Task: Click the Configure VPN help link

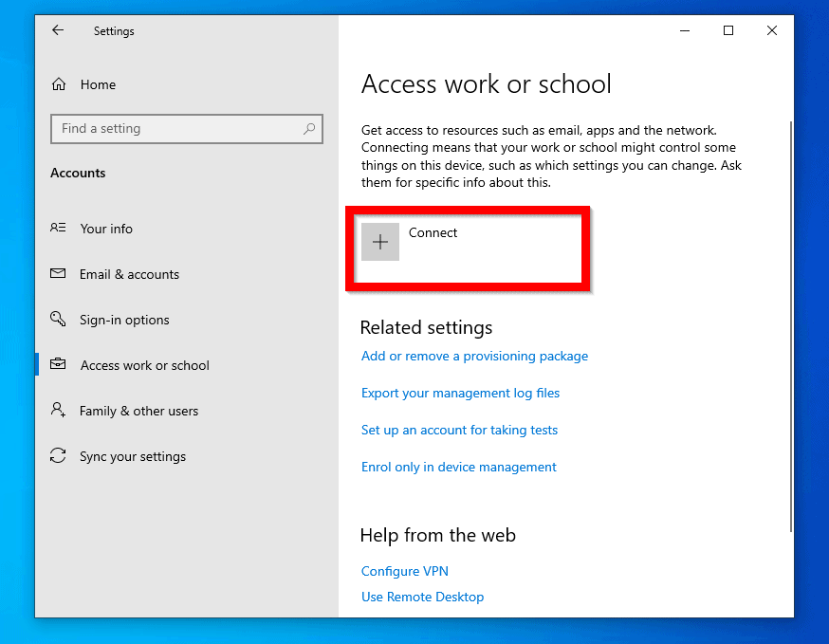Action: click(404, 571)
